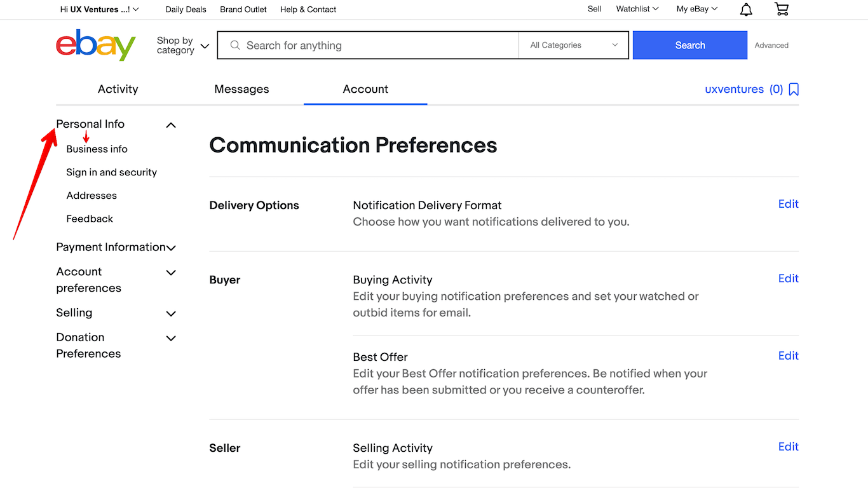Open the shopping cart icon
Screen dimensions: 868x488
coord(781,9)
